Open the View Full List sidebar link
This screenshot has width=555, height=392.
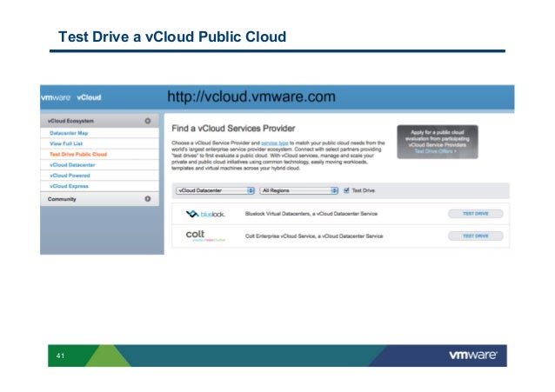[66, 143]
